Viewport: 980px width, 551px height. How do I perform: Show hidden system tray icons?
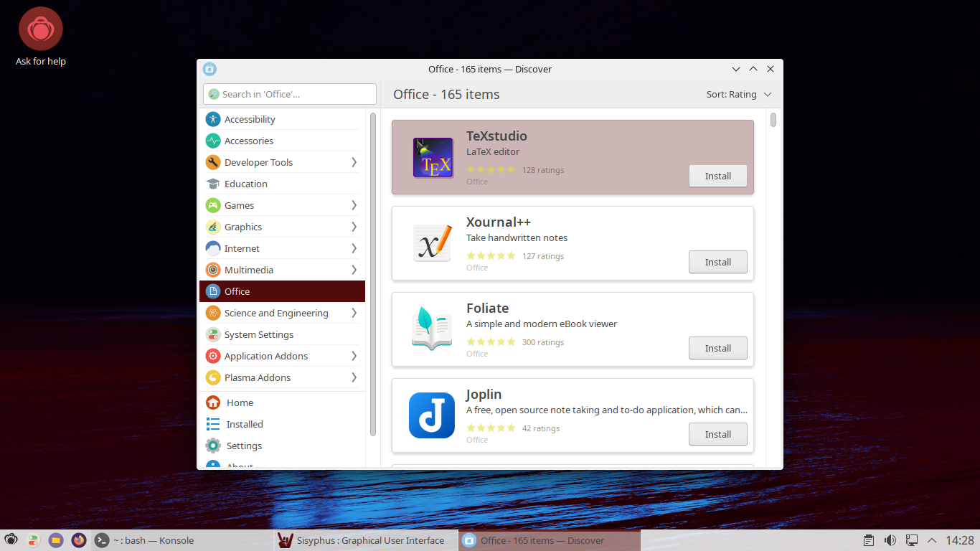click(932, 540)
